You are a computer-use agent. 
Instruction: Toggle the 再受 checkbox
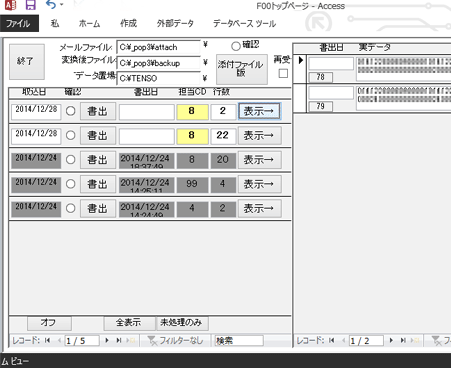coord(283,73)
